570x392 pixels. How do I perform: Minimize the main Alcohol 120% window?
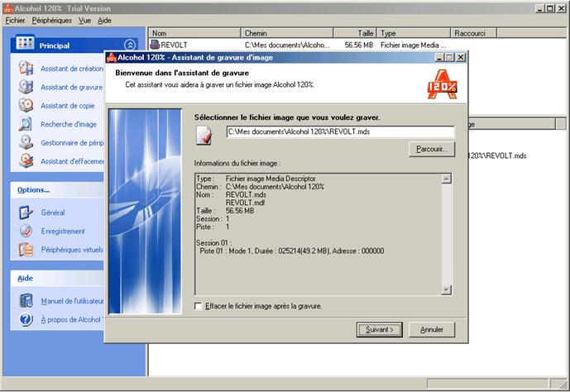541,8
